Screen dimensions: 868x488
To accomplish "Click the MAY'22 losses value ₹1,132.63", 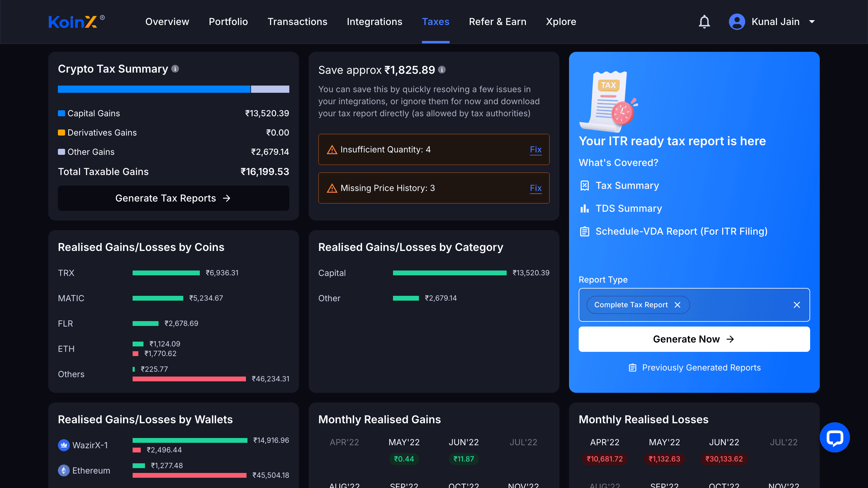I will tap(664, 459).
